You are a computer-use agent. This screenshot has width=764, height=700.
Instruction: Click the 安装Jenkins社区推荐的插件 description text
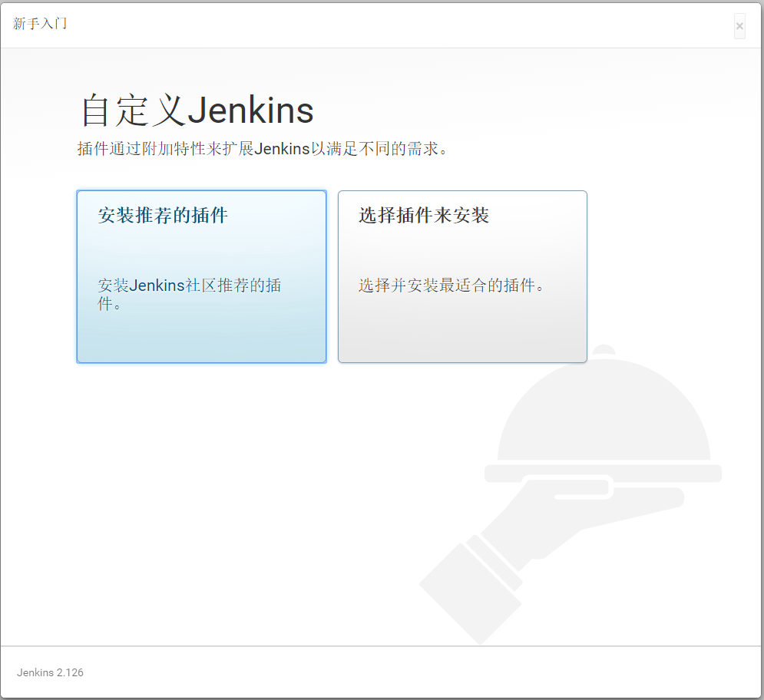coord(190,294)
